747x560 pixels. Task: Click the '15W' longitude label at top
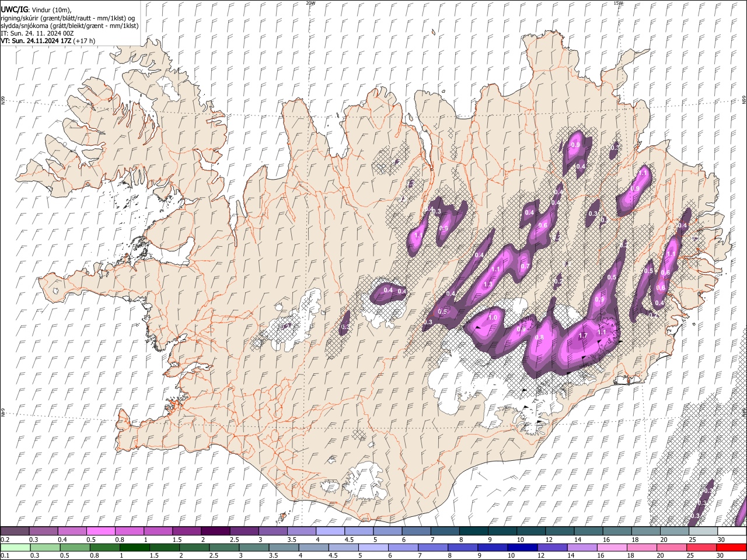click(x=618, y=3)
